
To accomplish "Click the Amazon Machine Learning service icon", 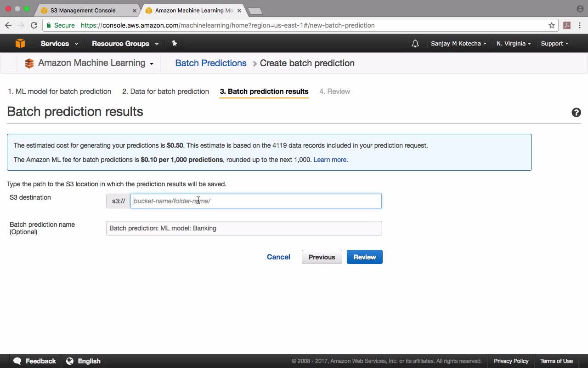I will [29, 63].
